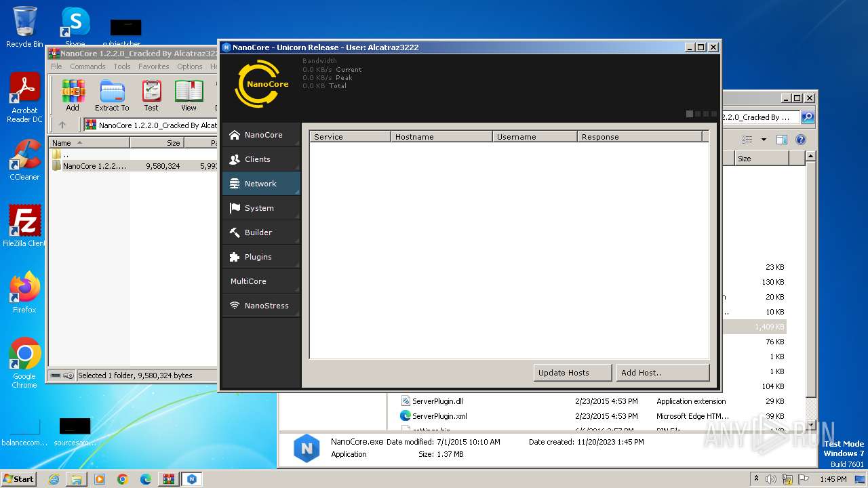Show hidden tray icons arrow
The height and width of the screenshot is (488, 868).
click(x=757, y=479)
